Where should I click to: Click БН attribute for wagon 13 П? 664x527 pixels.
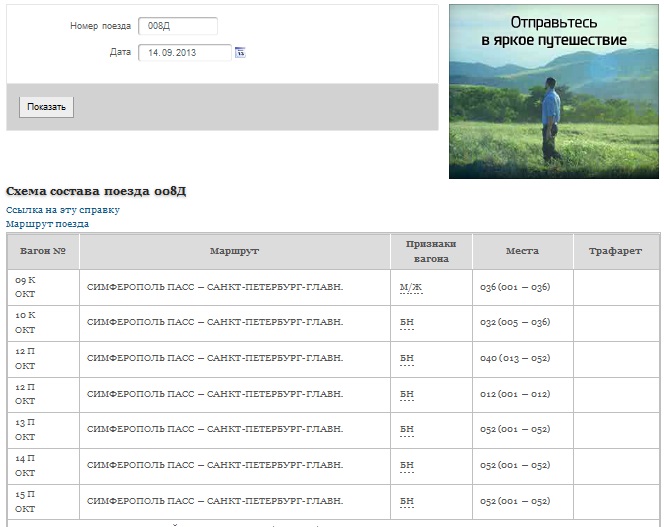406,430
